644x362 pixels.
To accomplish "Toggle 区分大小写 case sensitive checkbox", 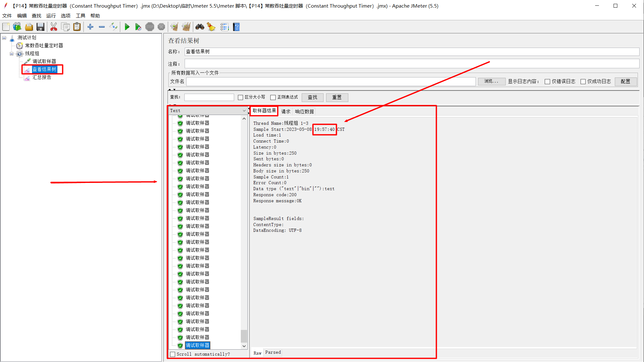I will [240, 97].
